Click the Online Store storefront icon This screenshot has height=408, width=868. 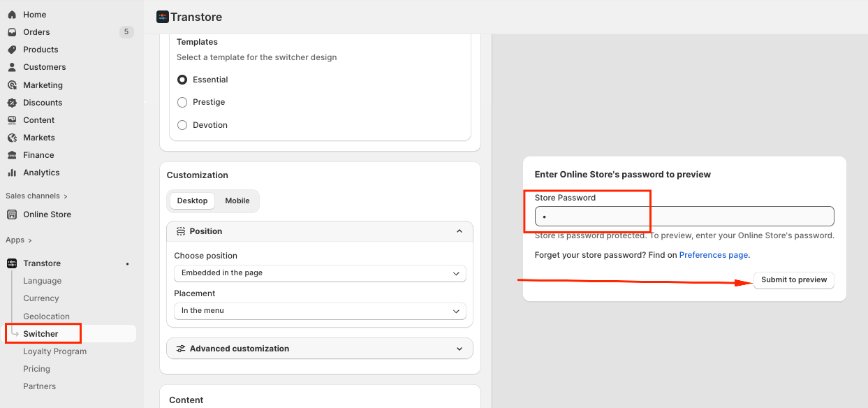12,214
